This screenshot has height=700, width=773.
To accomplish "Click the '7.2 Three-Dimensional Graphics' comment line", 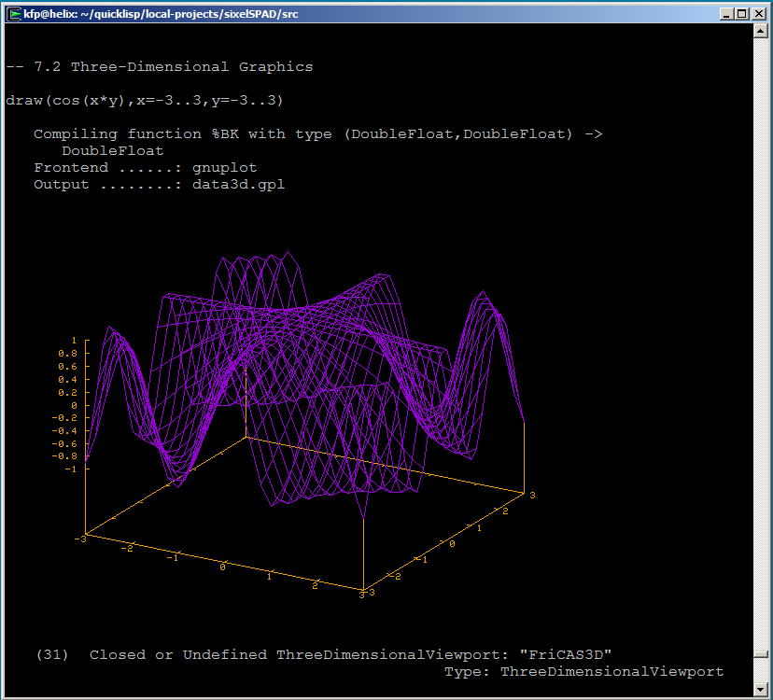I will point(160,67).
